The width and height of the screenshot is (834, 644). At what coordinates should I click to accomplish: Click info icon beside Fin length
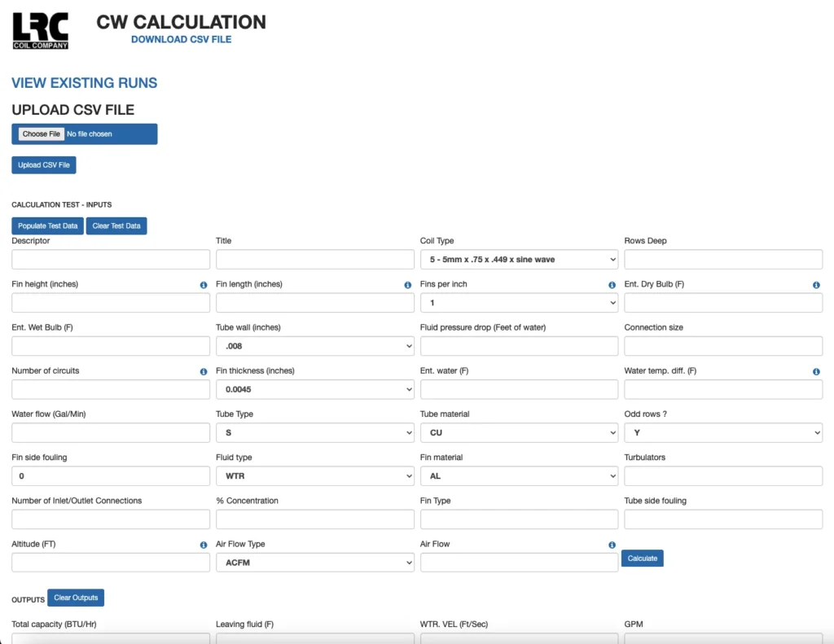[408, 285]
